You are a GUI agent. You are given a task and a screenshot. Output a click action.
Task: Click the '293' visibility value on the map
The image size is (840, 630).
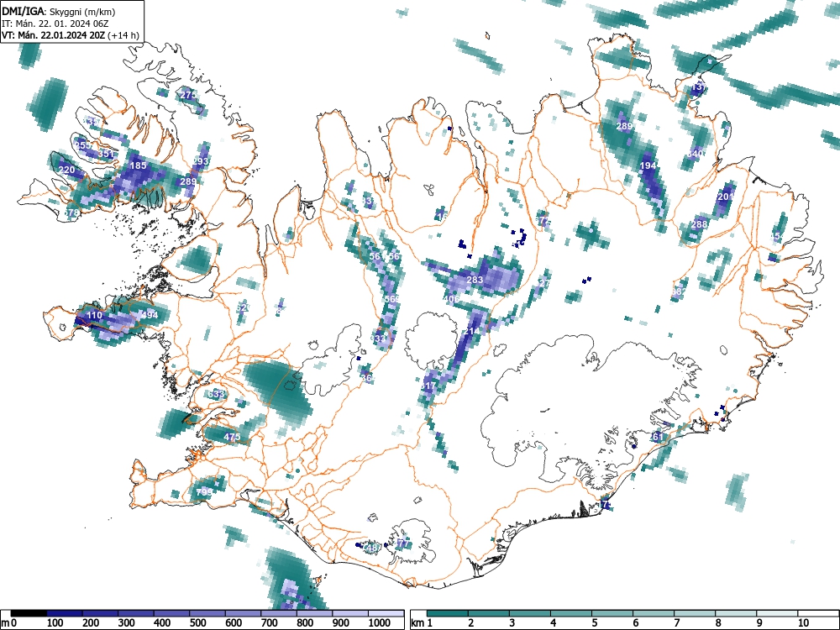click(x=201, y=161)
